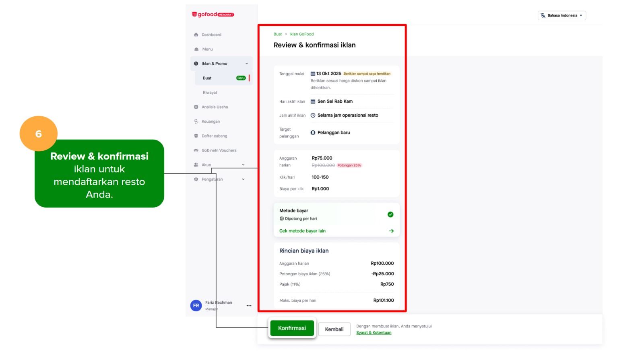Viewport: 644px width, 362px height.
Task: Click the arrow next to Cek metode bayar lain
Action: 391,231
